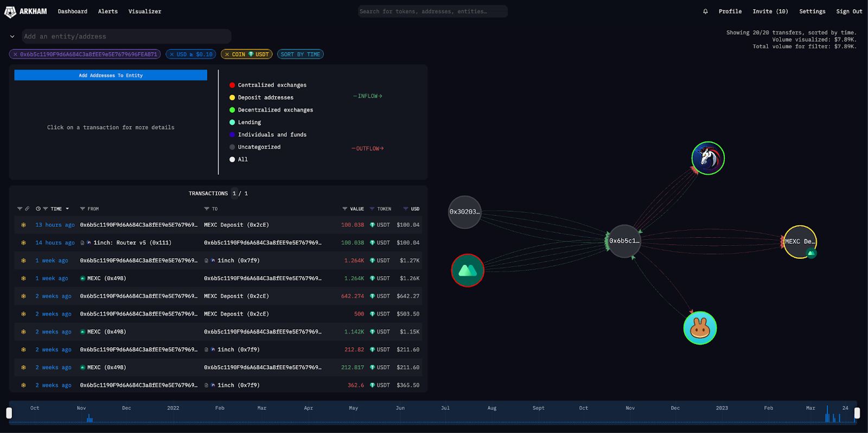Click the right timeline range handle
Screen dimensions: 868x433
pos(857,413)
